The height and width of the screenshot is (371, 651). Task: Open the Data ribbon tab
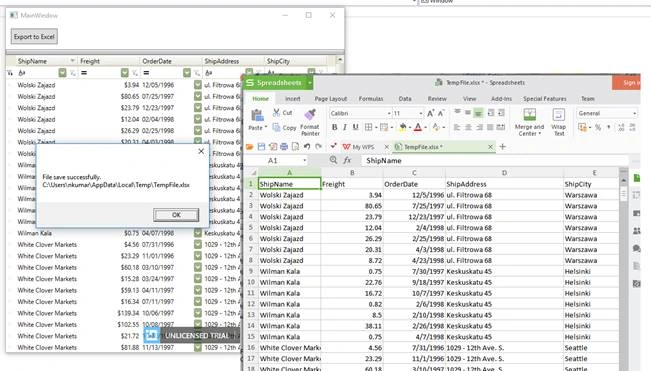click(405, 99)
